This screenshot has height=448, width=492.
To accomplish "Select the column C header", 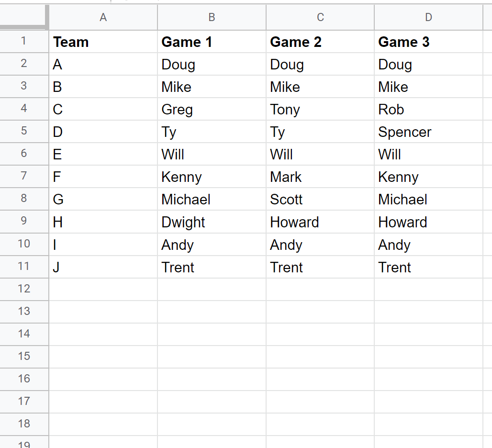I will pos(320,17).
